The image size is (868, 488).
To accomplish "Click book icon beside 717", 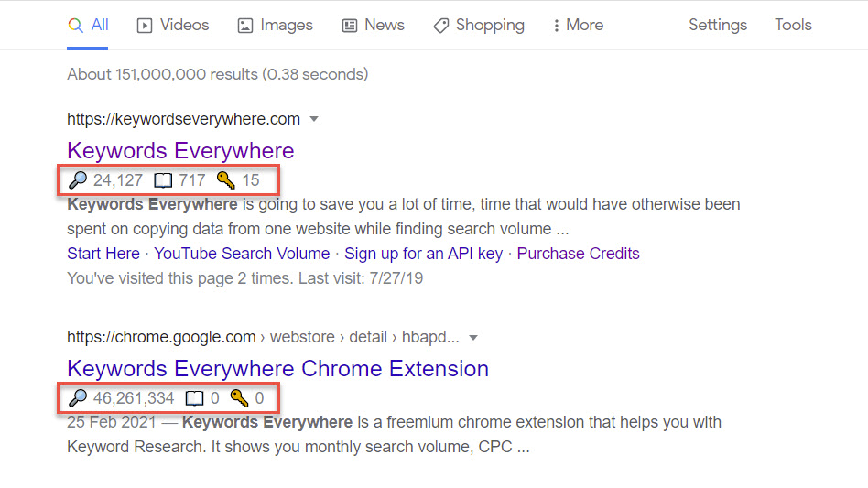I will point(165,180).
